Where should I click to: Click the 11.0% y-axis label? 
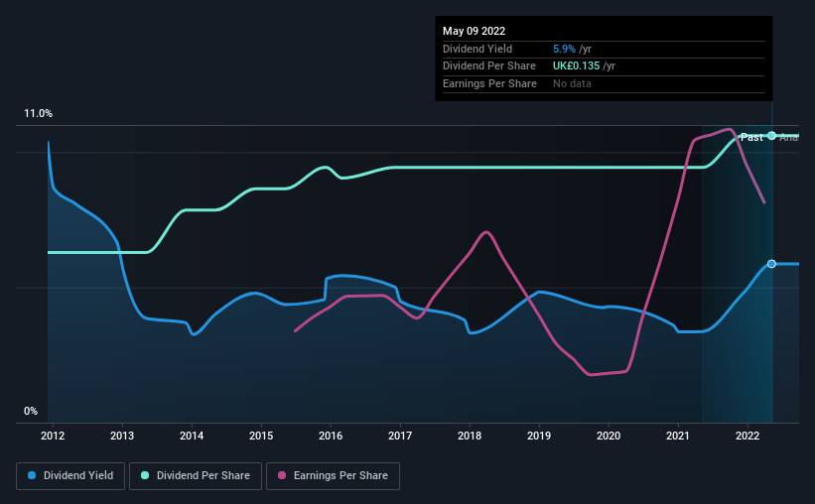pyautogui.click(x=38, y=114)
